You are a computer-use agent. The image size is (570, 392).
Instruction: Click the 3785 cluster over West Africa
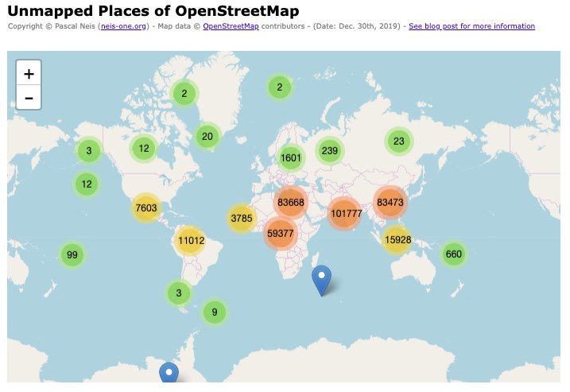[x=242, y=218]
